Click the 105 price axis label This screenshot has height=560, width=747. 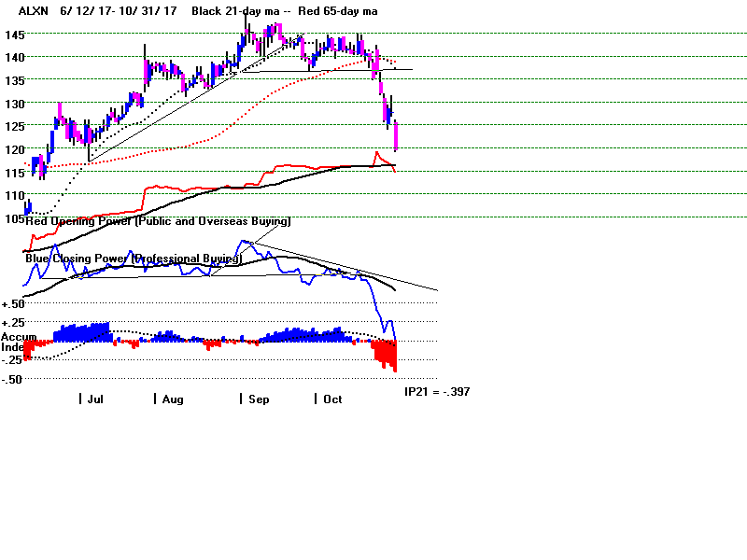13,218
